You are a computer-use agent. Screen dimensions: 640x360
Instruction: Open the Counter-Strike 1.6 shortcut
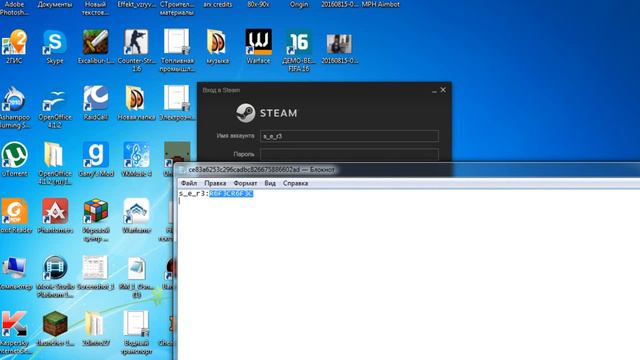coord(136,42)
